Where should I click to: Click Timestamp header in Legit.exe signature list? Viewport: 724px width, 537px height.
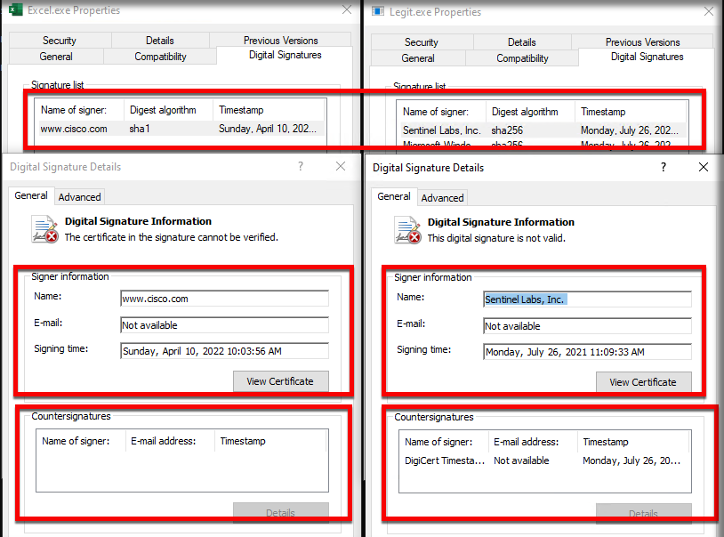[631, 112]
